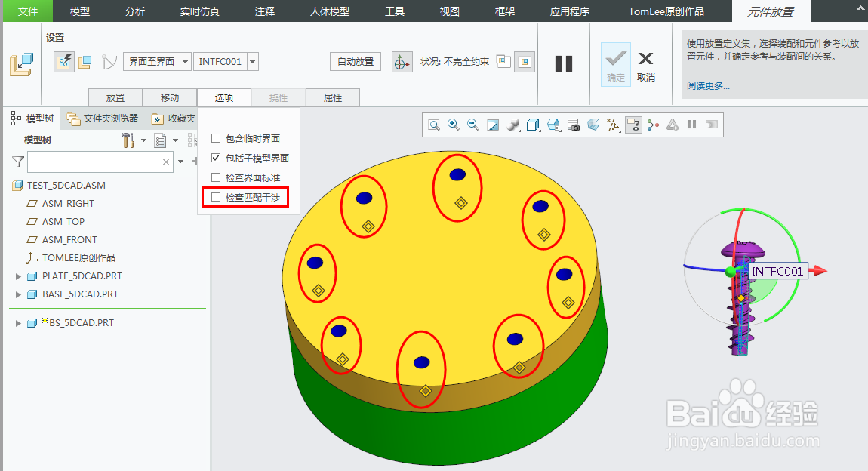The height and width of the screenshot is (471, 868).
Task: Open the 属性 panel tab
Action: tap(333, 97)
